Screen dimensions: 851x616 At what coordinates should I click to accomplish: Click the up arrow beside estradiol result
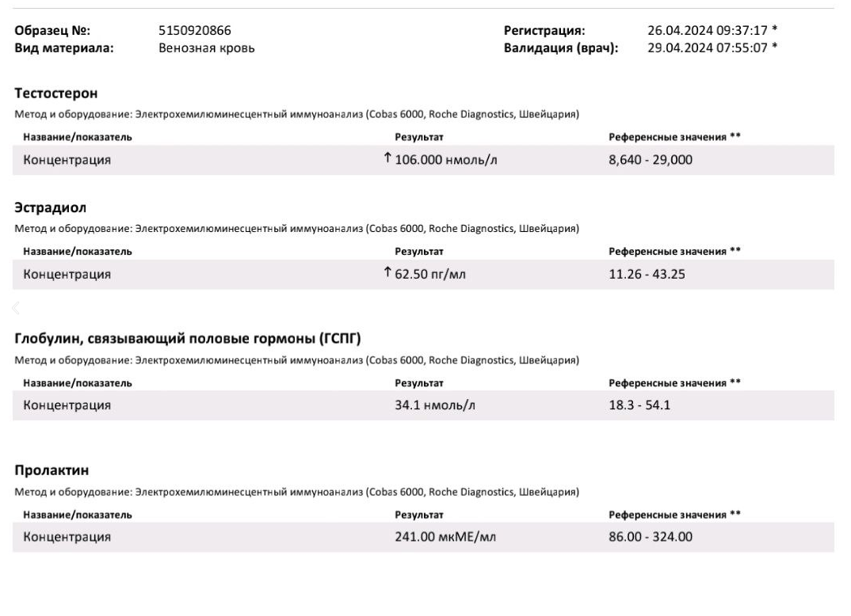tap(387, 273)
